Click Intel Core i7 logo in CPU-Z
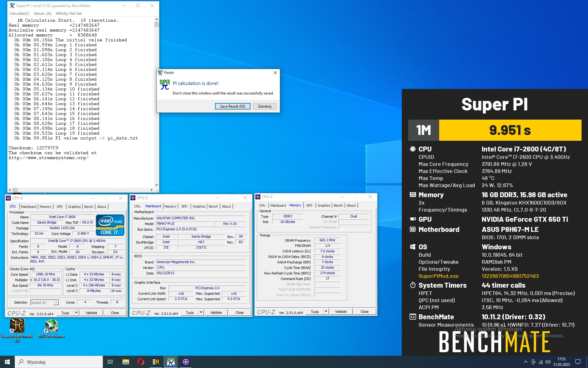The image size is (588, 368). [110, 225]
